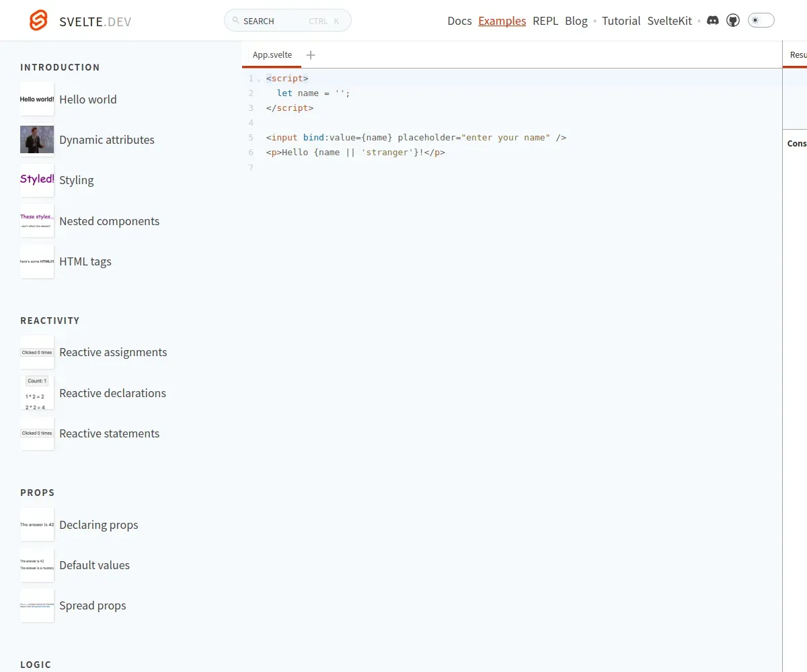Open the Nested components example
This screenshot has height=672, width=807.
pyautogui.click(x=110, y=221)
